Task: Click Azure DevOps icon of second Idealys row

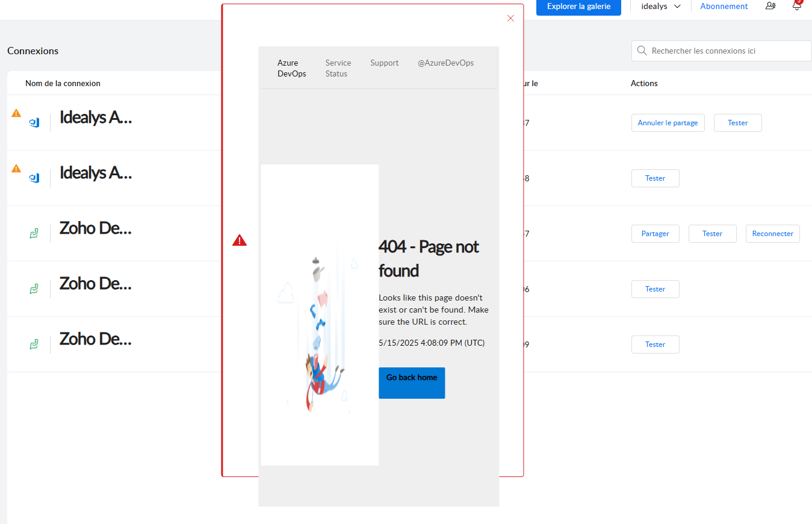Action: (x=35, y=178)
